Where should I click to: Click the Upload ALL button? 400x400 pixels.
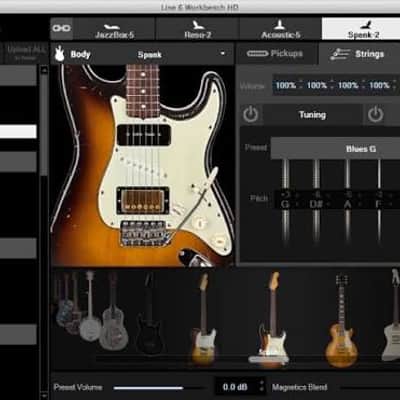coord(24,52)
